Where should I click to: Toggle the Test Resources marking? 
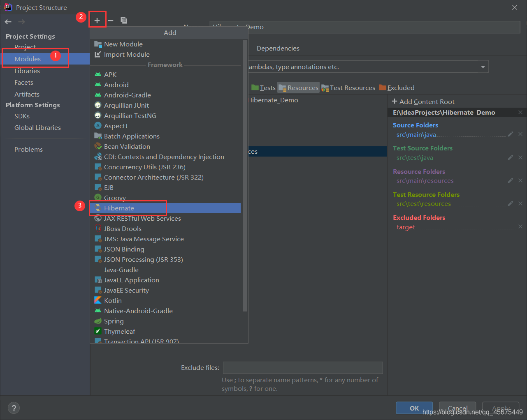pyautogui.click(x=348, y=87)
